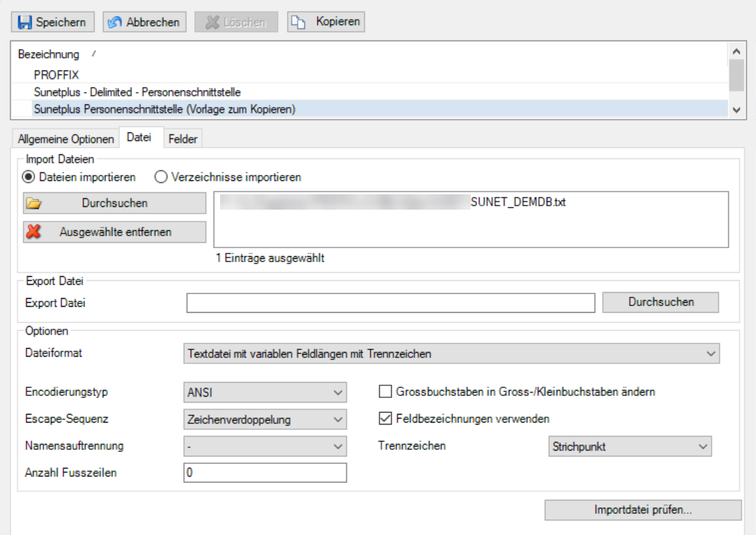The height and width of the screenshot is (535, 756).
Task: Select the Dateien importieren radio button
Action: tap(29, 177)
